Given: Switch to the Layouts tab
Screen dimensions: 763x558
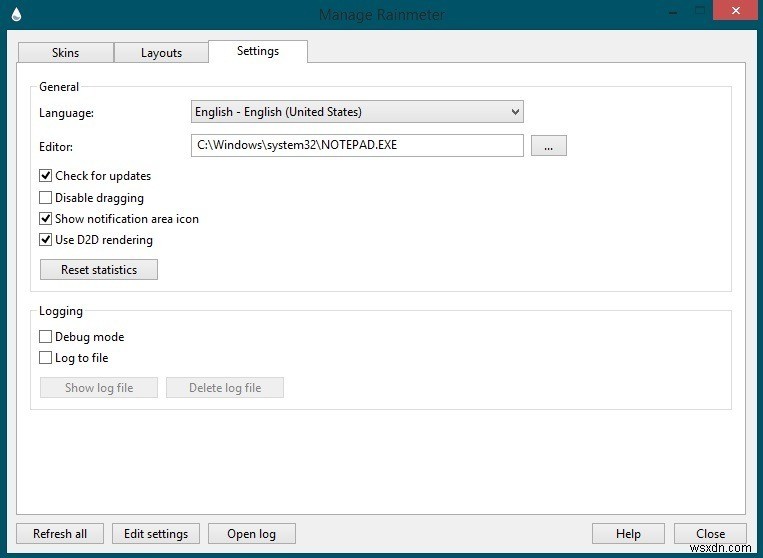Looking at the screenshot, I should (162, 53).
